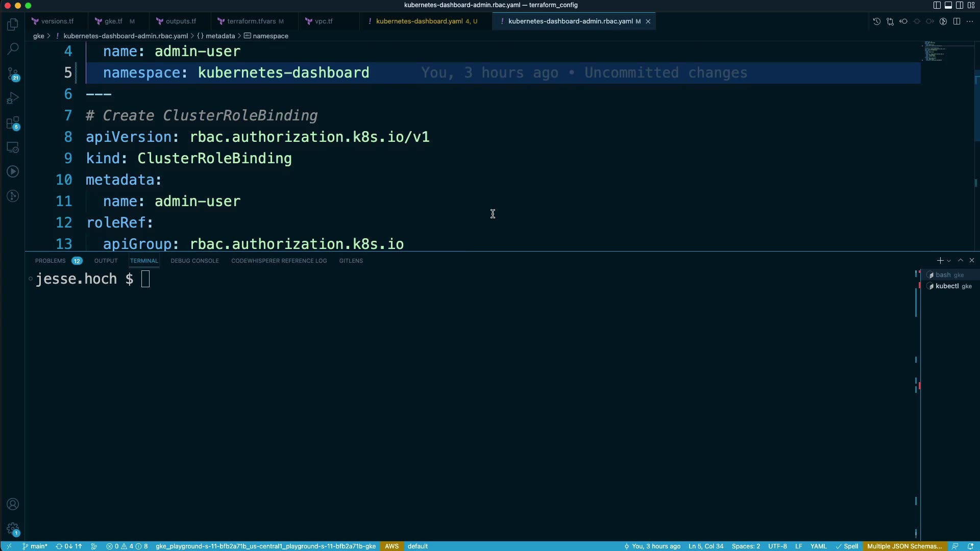Open the new terminal launch profile dropdown
Image resolution: width=980 pixels, height=551 pixels.
tap(949, 261)
